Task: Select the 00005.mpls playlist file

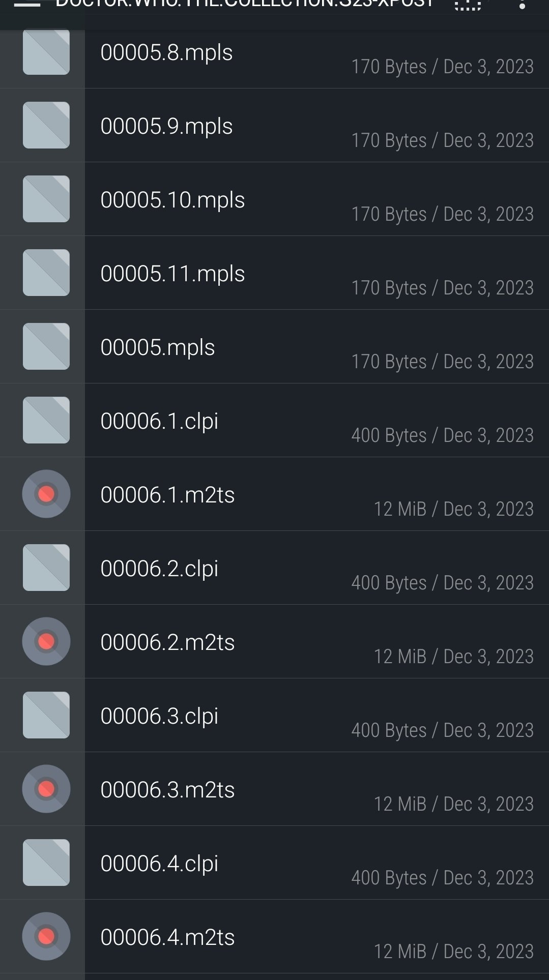Action: pos(158,347)
